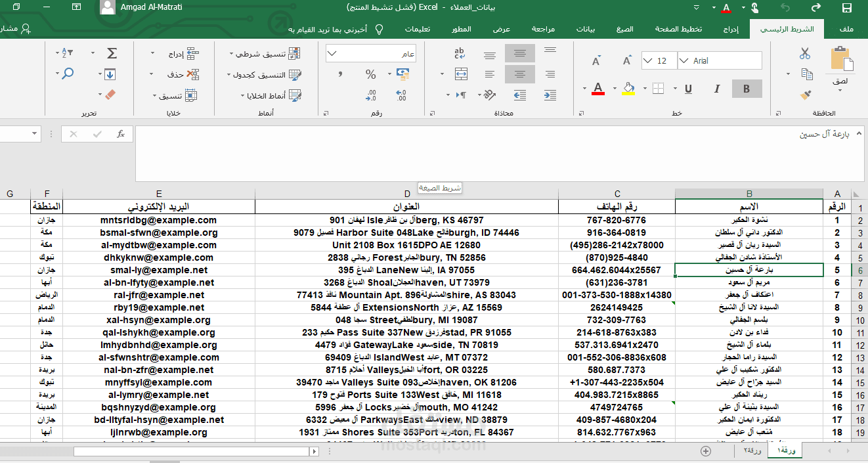Click the Merge and Center icon
Screen dimensions: 868x463
coord(461,74)
